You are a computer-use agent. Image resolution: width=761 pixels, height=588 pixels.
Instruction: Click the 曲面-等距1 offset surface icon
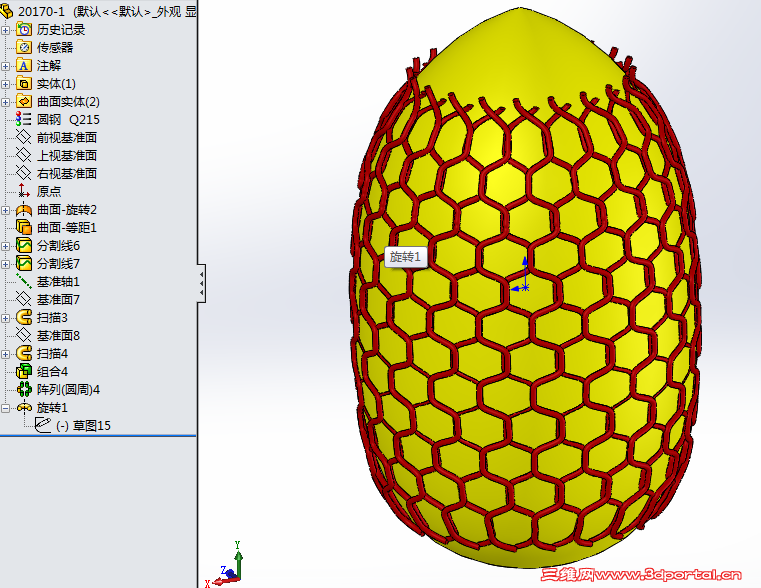(24, 228)
